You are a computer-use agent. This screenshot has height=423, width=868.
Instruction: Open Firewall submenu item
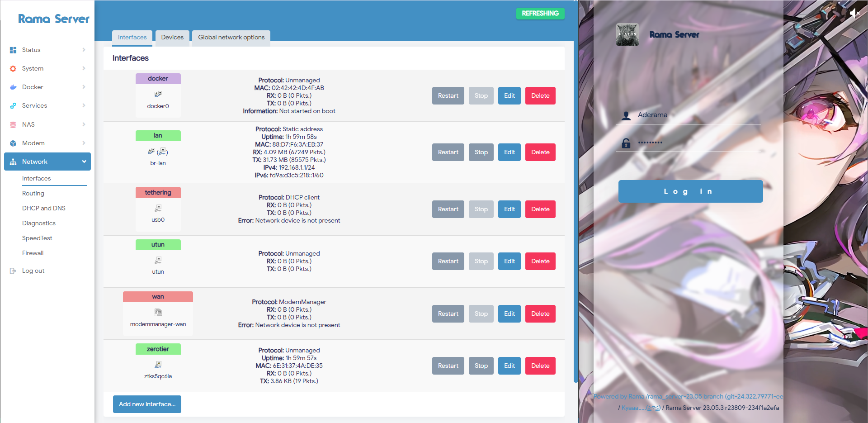pyautogui.click(x=33, y=253)
